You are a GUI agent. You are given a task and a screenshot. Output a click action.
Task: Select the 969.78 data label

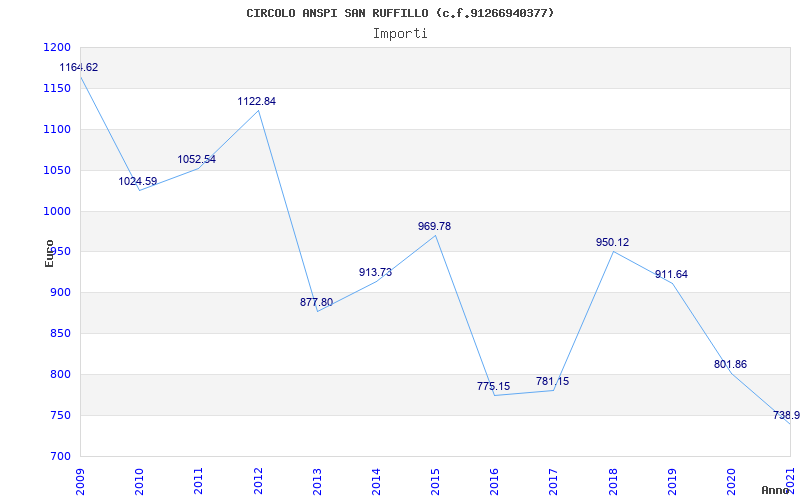[435, 226]
